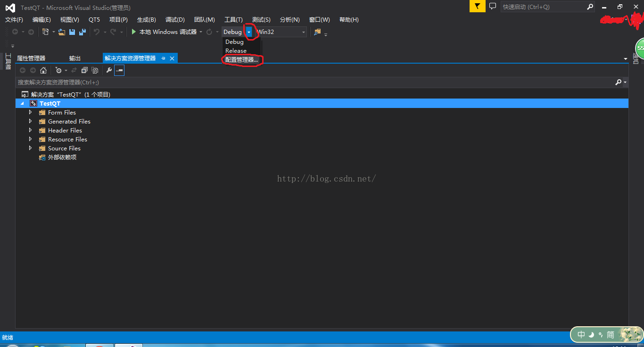Open the 编辑(E) menu
This screenshot has width=644, height=347.
coord(41,19)
